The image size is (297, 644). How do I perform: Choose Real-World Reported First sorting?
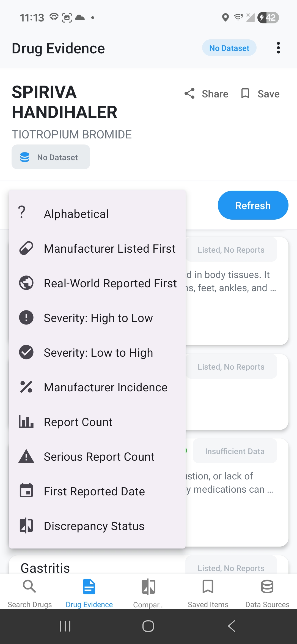tap(110, 283)
